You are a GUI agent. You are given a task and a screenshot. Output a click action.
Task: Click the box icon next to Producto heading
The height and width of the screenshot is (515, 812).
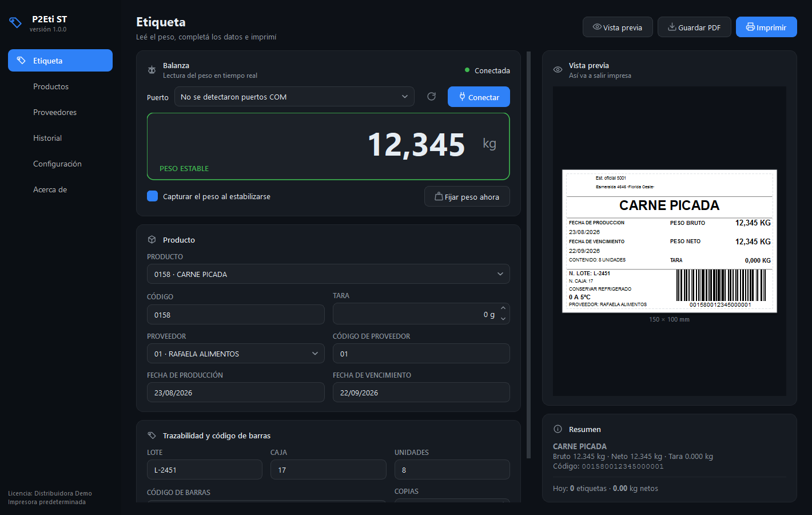click(152, 240)
